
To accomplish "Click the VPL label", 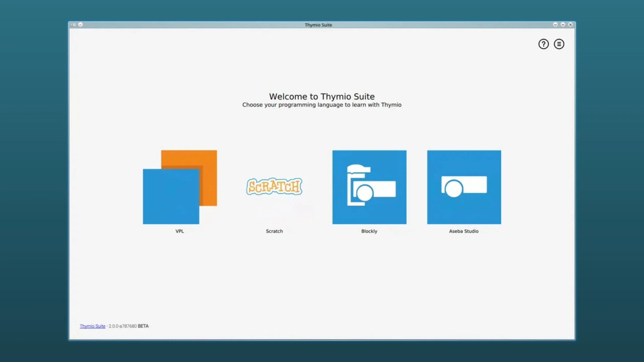I will (x=180, y=231).
